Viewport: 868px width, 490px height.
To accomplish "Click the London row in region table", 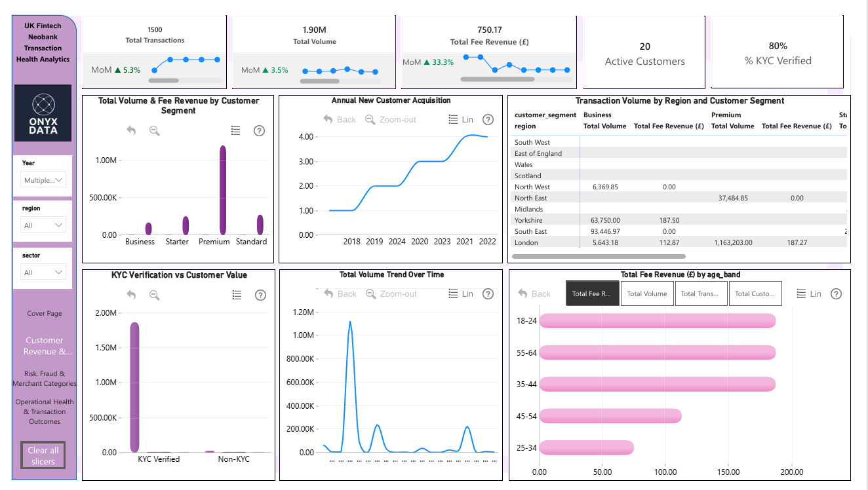I will click(679, 242).
